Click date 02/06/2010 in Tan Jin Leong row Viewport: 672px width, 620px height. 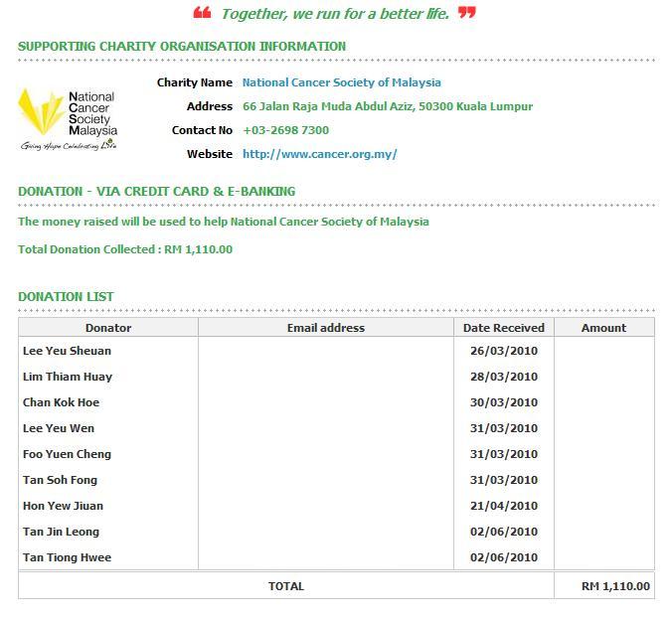[x=504, y=532]
